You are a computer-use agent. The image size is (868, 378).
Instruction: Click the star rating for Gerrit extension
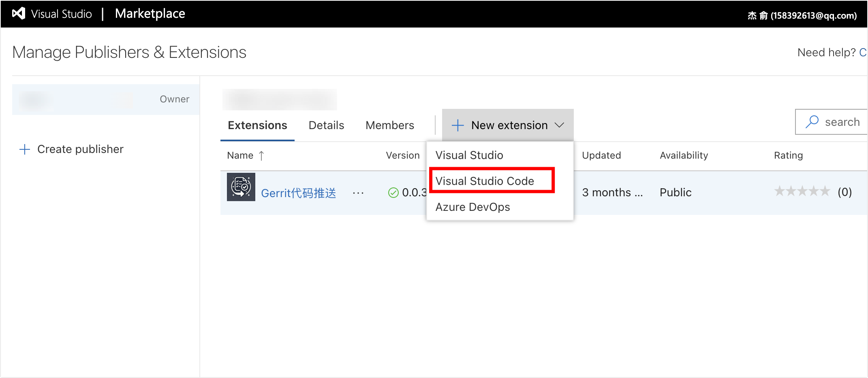802,191
